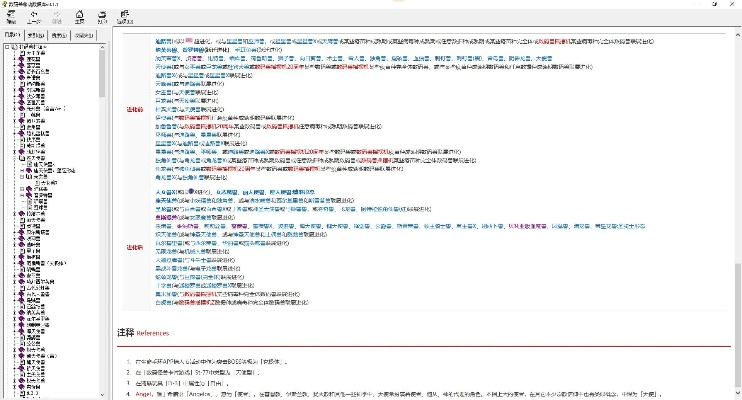
Task: Open the Home (主页) page icon
Action: (80, 17)
